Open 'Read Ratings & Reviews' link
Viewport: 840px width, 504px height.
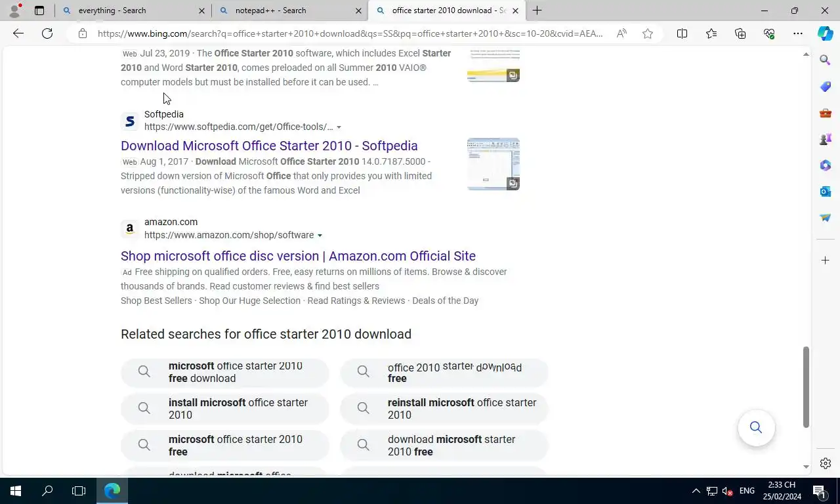[356, 301]
